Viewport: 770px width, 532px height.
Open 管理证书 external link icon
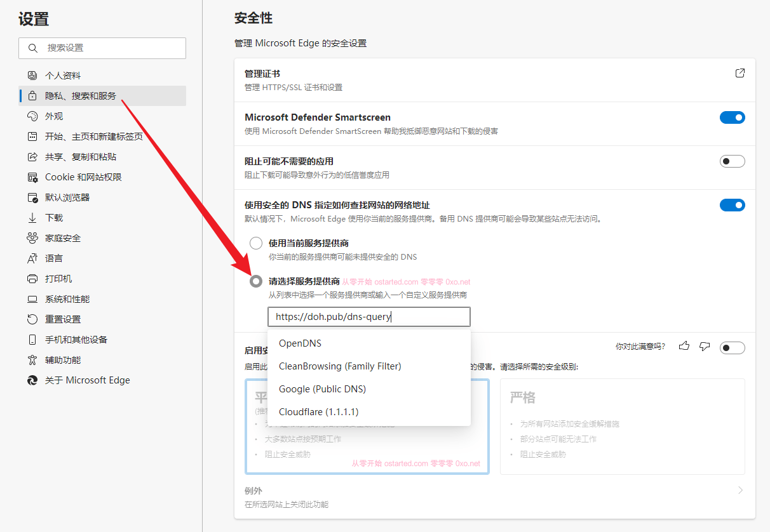click(740, 73)
